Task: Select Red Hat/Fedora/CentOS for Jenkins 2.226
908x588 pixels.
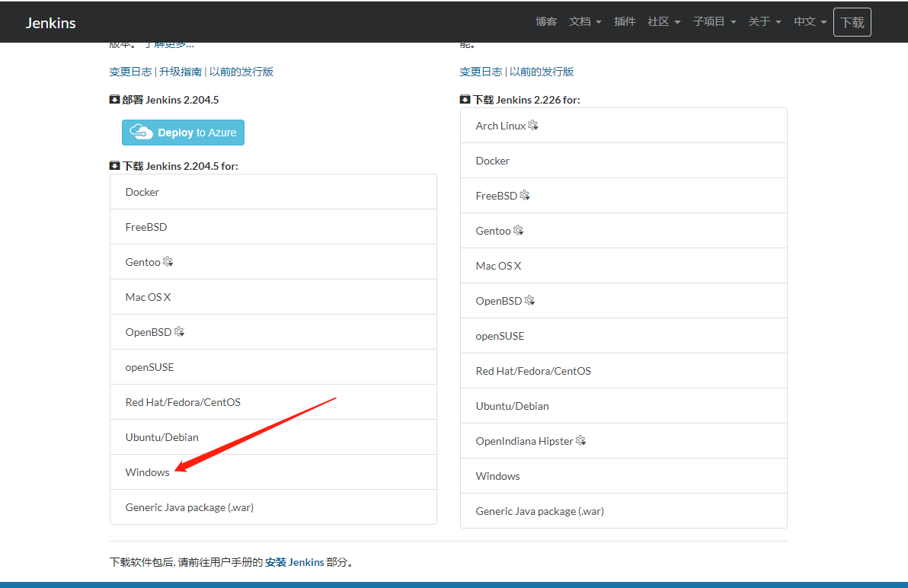Action: coord(624,371)
